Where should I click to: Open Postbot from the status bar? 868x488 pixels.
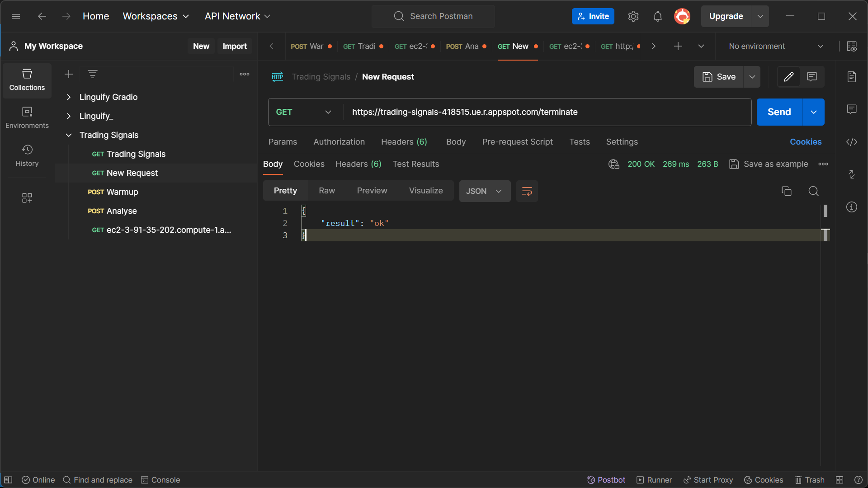(x=606, y=480)
